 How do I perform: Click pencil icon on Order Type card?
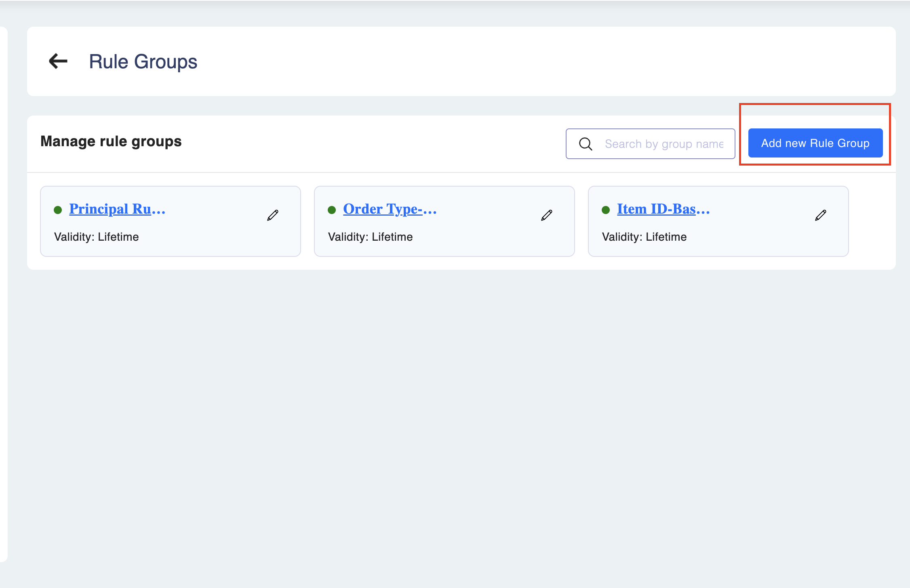point(547,215)
